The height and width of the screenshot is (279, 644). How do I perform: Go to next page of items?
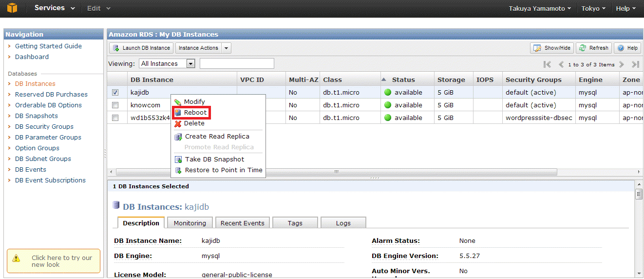622,64
